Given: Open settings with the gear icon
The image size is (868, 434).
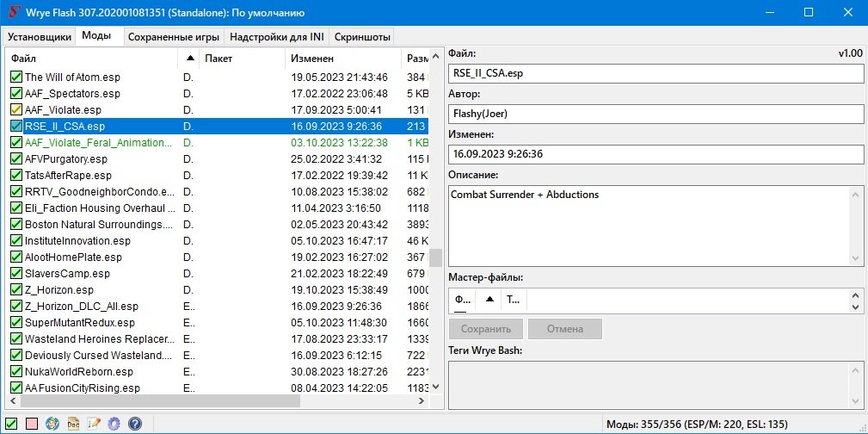Looking at the screenshot, I should point(114,424).
